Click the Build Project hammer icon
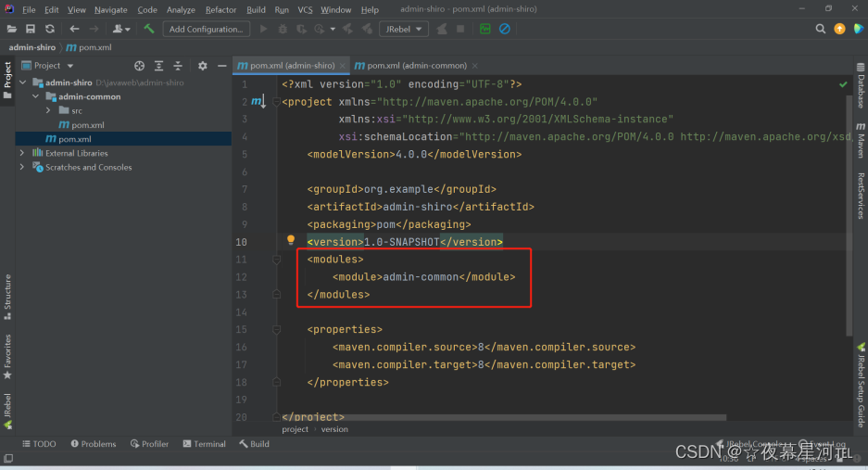The width and height of the screenshot is (868, 470). pyautogui.click(x=148, y=29)
